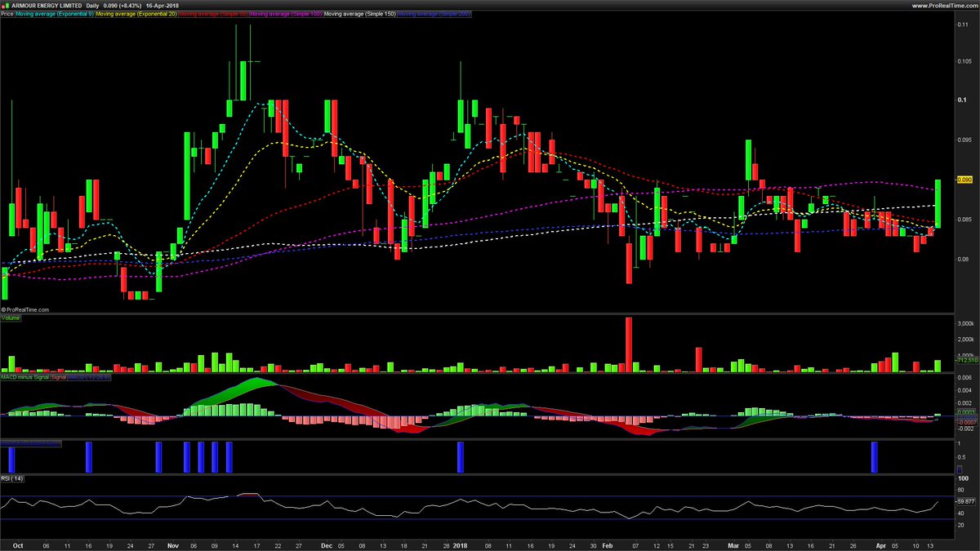Viewport: 980px width, 551px height.
Task: Click the 0.1 price axis label
Action: click(x=962, y=100)
